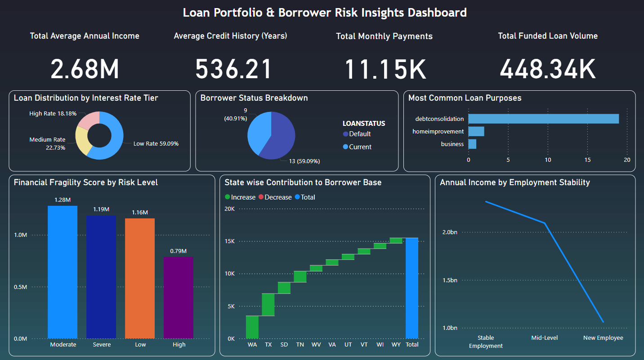Click the 'Low Rate 59.09%' data label
This screenshot has width=644, height=360.
[156, 144]
